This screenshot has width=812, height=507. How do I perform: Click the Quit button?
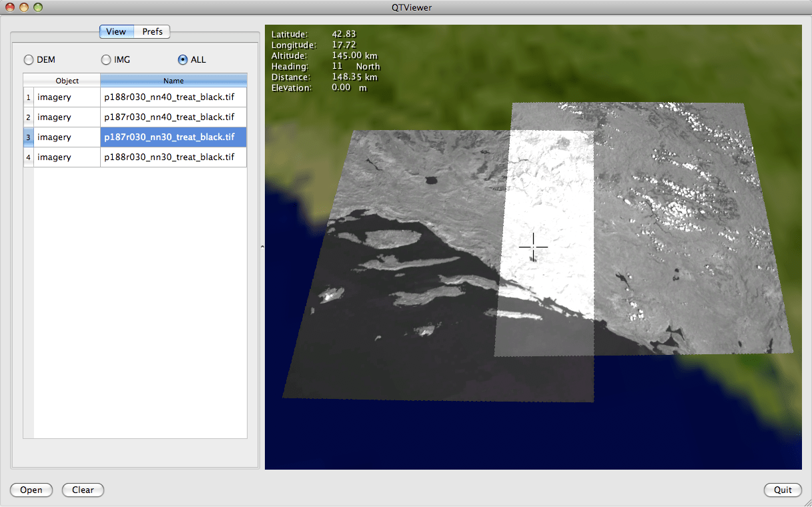783,490
